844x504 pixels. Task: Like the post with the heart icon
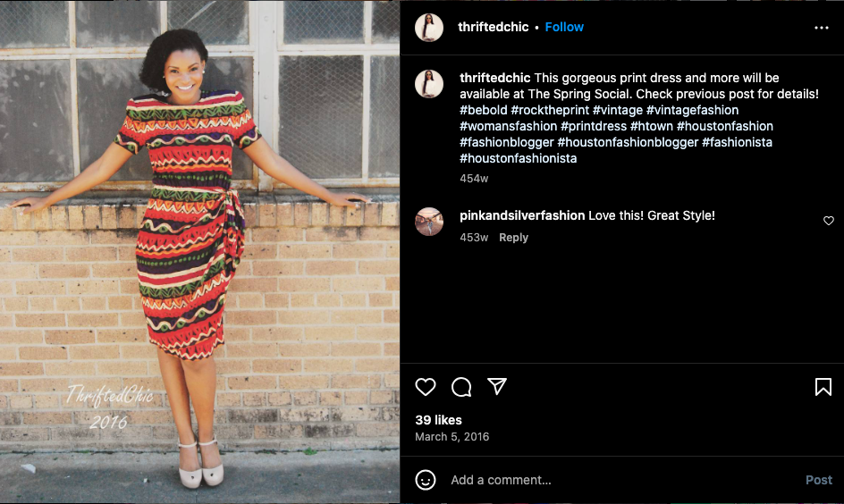426,387
